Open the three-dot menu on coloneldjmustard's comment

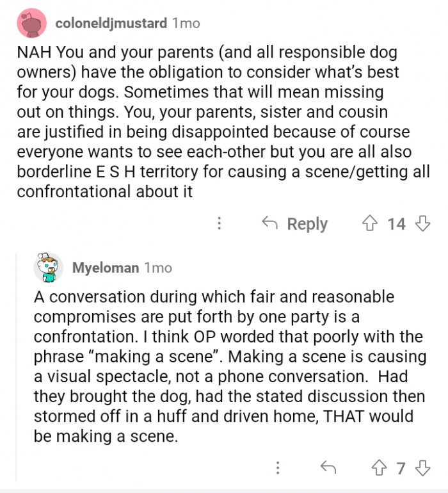click(x=220, y=223)
